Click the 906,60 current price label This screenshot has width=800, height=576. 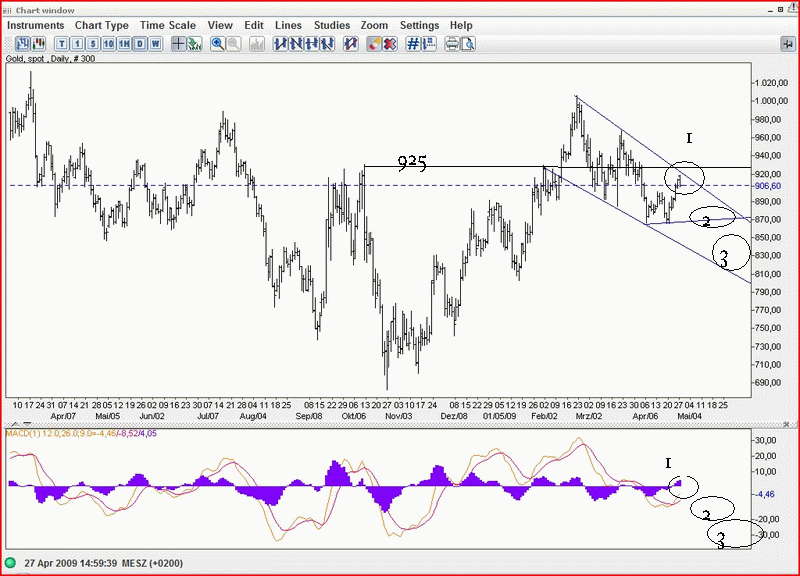point(768,186)
